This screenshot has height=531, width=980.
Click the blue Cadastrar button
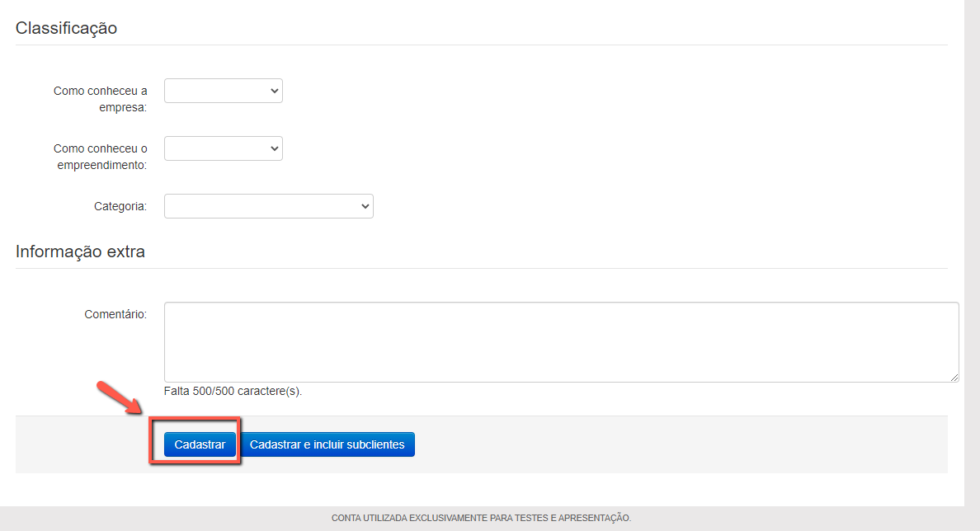200,444
